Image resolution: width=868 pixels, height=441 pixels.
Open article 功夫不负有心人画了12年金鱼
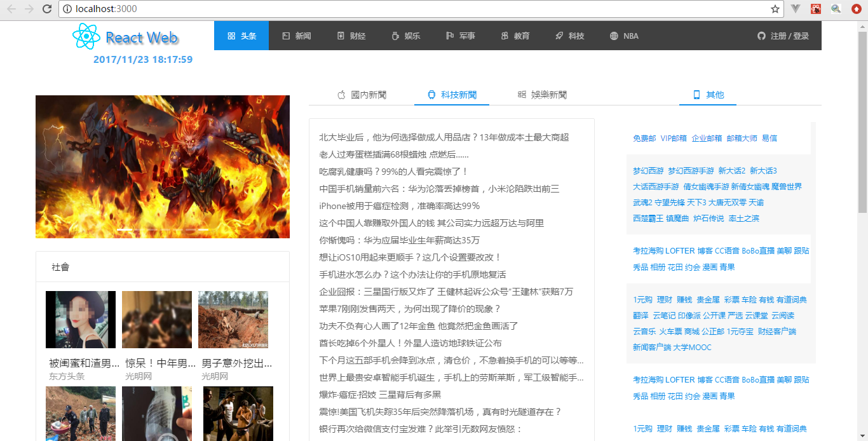(419, 326)
